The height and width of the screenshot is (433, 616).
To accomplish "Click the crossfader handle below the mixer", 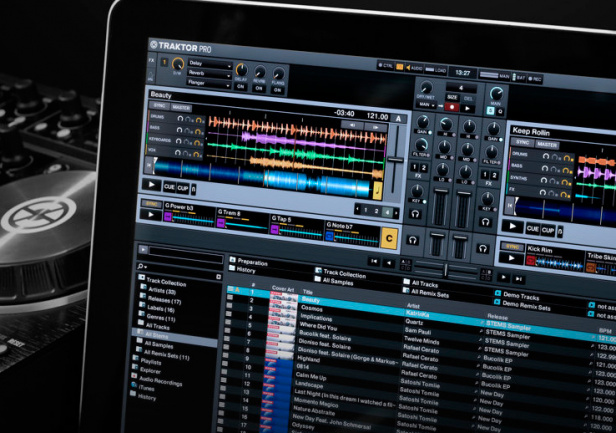I will click(445, 270).
